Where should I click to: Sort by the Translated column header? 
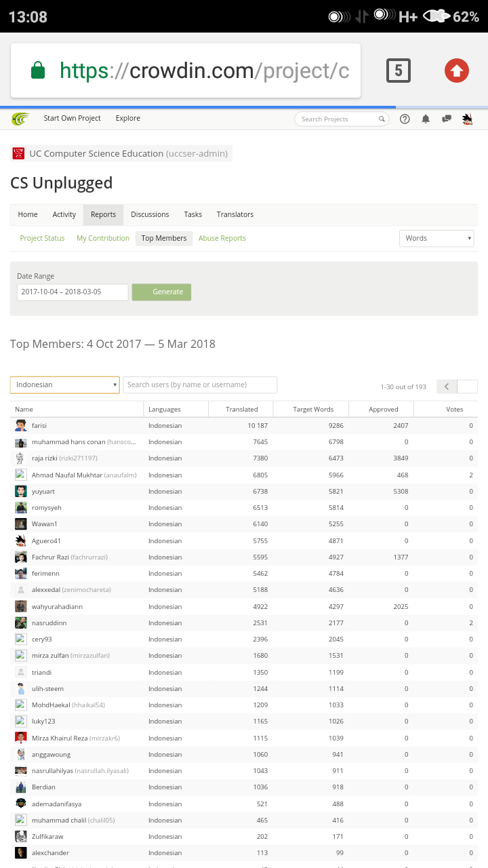(241, 409)
